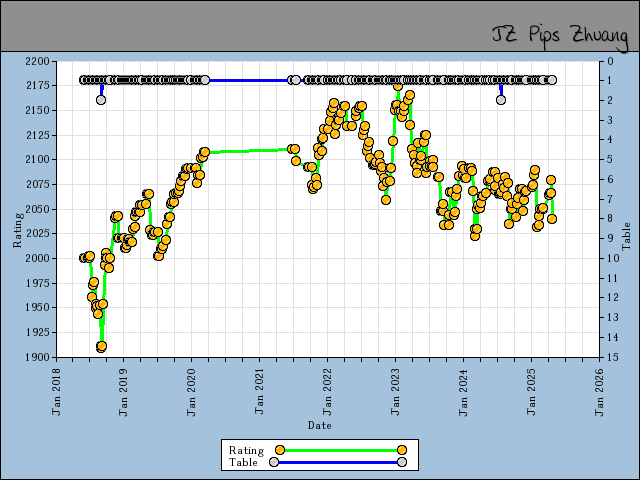Screen dimensions: 640x480
Task: Click the vertical 'Rating' axis title
Action: coord(18,230)
